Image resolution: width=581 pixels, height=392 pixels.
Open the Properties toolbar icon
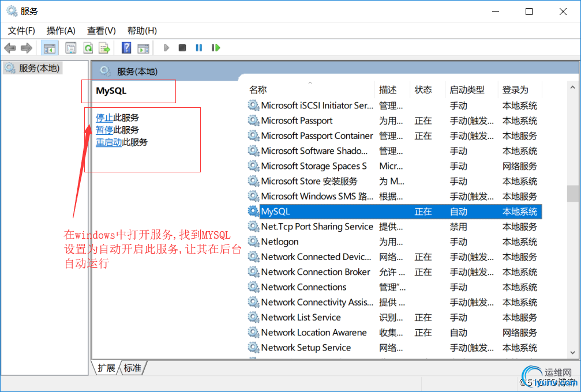pyautogui.click(x=71, y=48)
